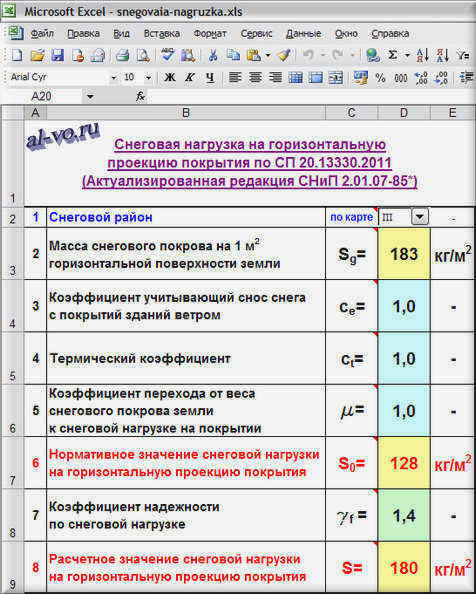Apply italic with the К button
The height and width of the screenshot is (594, 476).
point(190,78)
